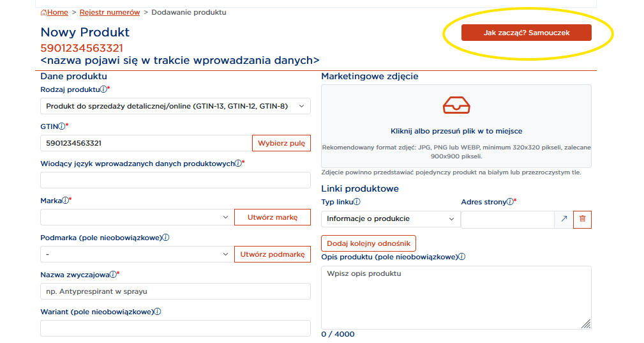Screen dimensions: 644x343
Task: Open link address with arrow icon
Action: click(564, 219)
